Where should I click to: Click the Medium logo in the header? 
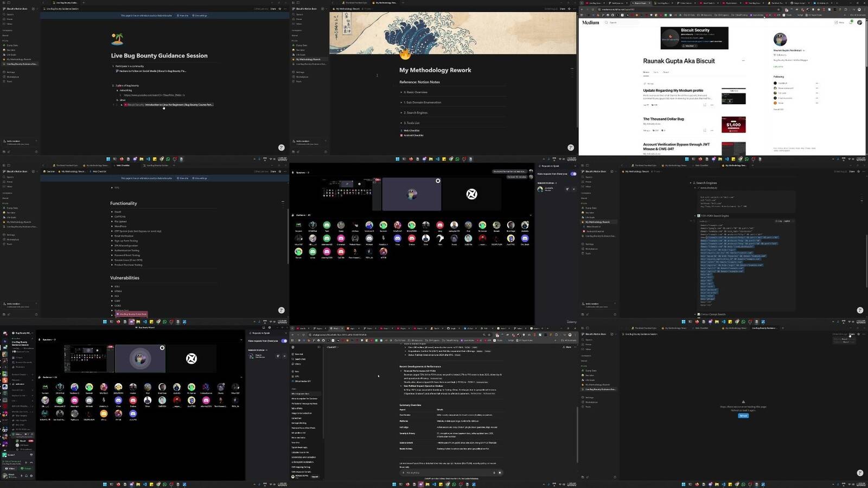coord(591,22)
